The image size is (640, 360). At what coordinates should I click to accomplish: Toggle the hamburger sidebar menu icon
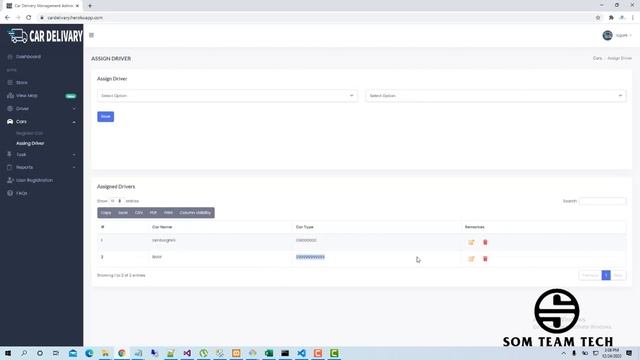91,36
